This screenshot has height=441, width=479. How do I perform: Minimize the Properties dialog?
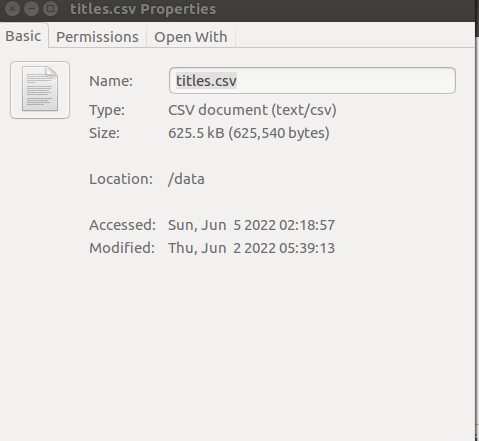coord(31,9)
